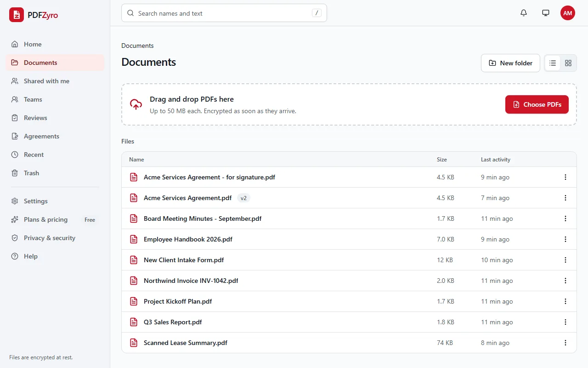The width and height of the screenshot is (588, 368).
Task: Open options menu for Northwind Invoice INV-1042.pdf
Action: pos(565,281)
